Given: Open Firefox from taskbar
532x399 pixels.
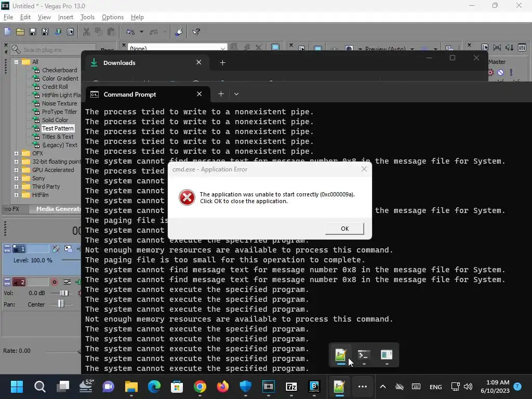Looking at the screenshot, I should point(222,387).
